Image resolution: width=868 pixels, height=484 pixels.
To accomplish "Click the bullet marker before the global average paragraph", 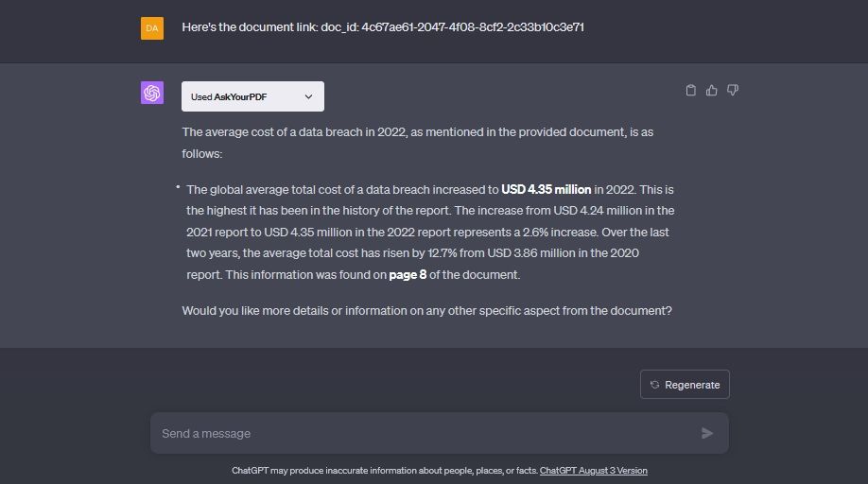I will (178, 188).
